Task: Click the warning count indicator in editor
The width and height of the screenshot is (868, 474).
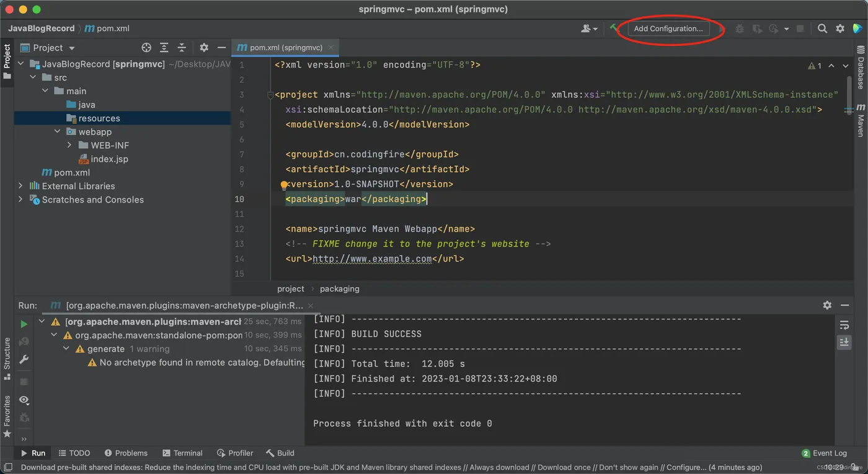Action: point(815,66)
